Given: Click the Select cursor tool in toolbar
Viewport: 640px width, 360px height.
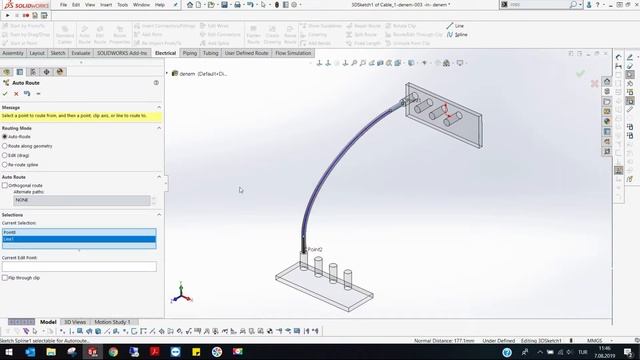Looking at the screenshot, I should 263,5.
